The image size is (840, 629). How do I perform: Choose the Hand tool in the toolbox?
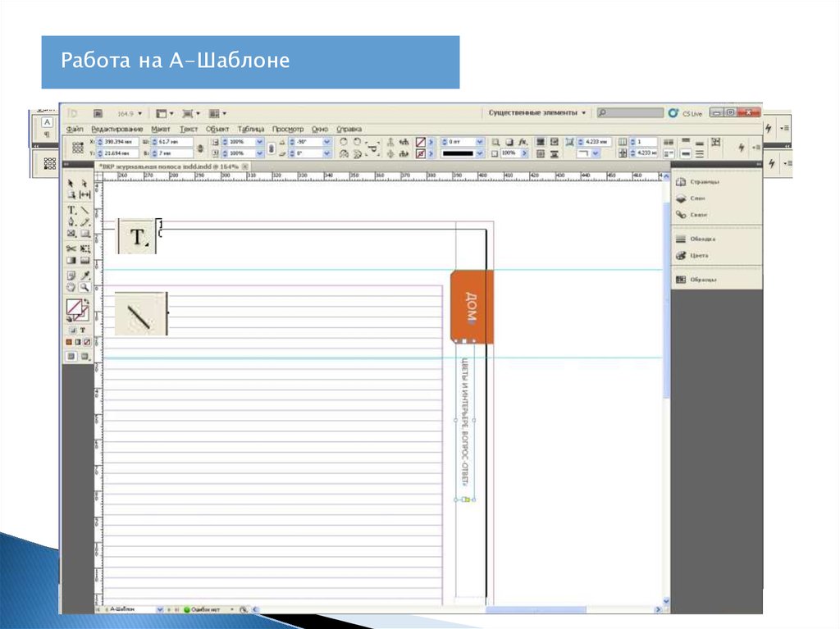(x=71, y=287)
